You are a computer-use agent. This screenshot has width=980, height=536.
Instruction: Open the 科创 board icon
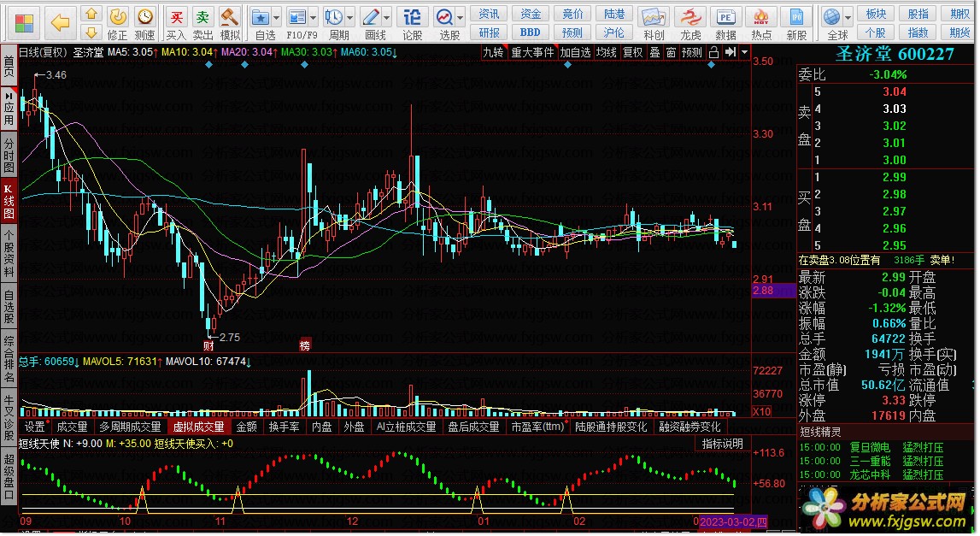coord(654,17)
